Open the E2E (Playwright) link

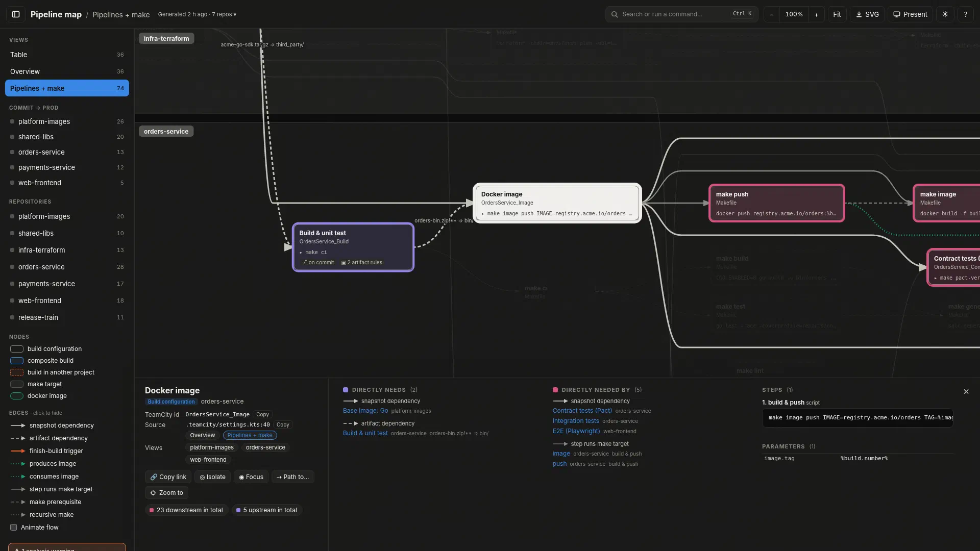[576, 431]
